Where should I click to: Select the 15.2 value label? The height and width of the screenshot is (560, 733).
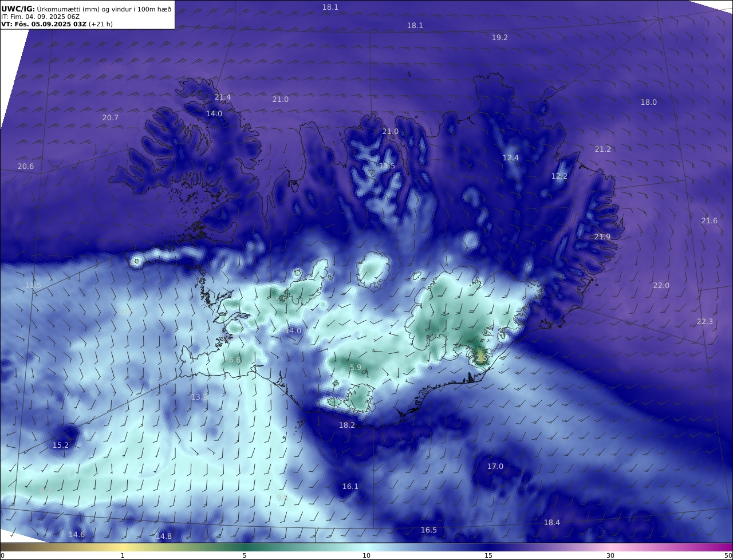tap(61, 445)
